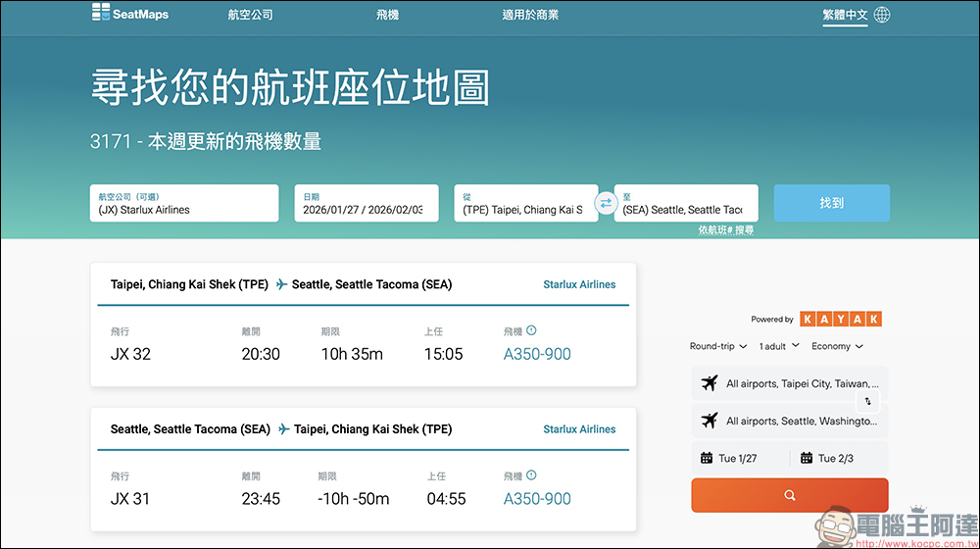Open A350-900 seat map for JX 32
The height and width of the screenshot is (549, 980).
(537, 354)
